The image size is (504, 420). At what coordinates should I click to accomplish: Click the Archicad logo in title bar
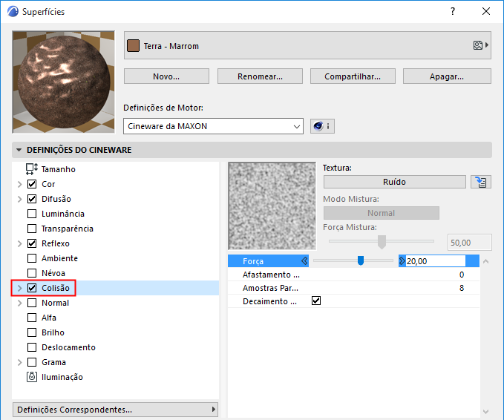13,12
